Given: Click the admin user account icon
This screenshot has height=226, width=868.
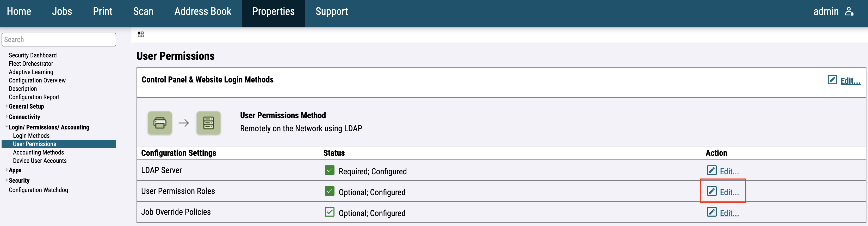Looking at the screenshot, I should coord(849,11).
